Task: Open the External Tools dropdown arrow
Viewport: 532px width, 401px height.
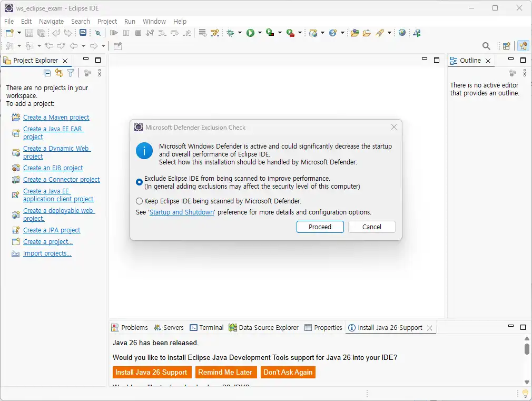Action: click(x=300, y=33)
